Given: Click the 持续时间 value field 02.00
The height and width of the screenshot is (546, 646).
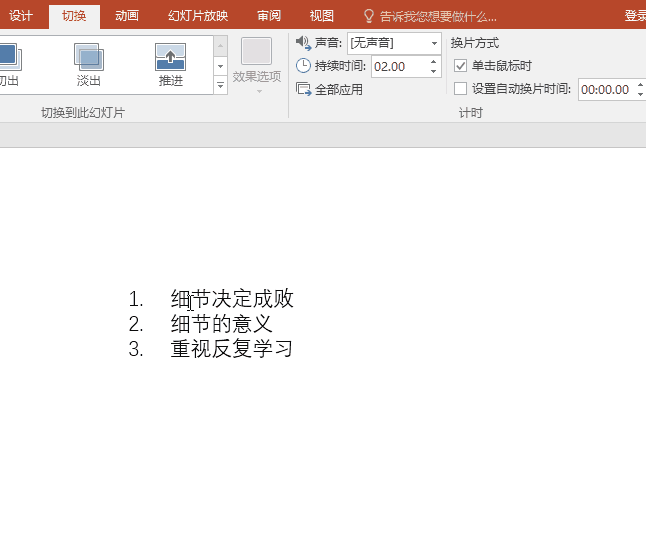Looking at the screenshot, I should [400, 66].
